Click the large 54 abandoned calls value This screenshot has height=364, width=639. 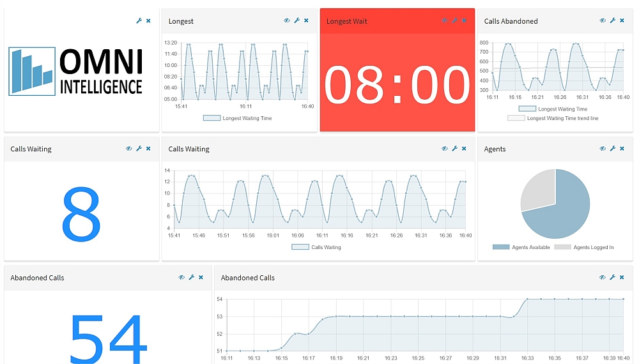click(x=109, y=338)
